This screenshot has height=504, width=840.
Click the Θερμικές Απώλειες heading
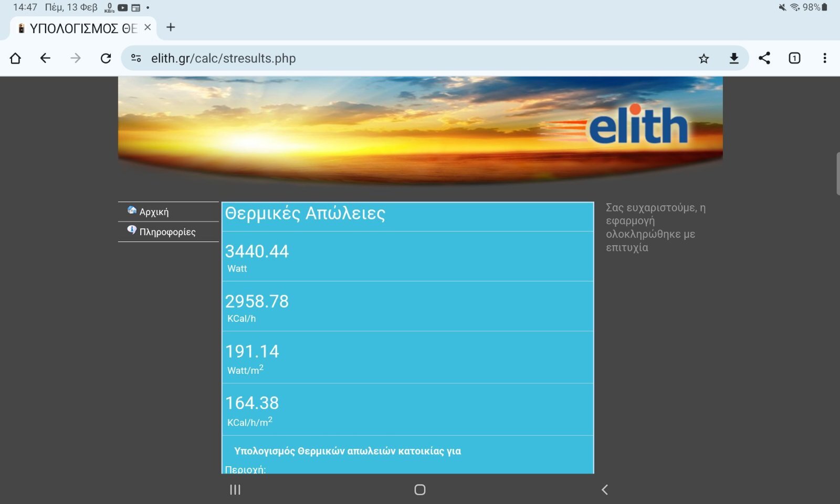305,214
